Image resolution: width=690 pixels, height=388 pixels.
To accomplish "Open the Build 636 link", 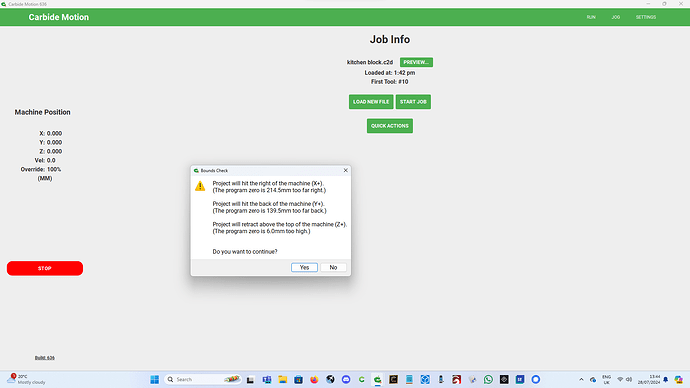I will 45,358.
